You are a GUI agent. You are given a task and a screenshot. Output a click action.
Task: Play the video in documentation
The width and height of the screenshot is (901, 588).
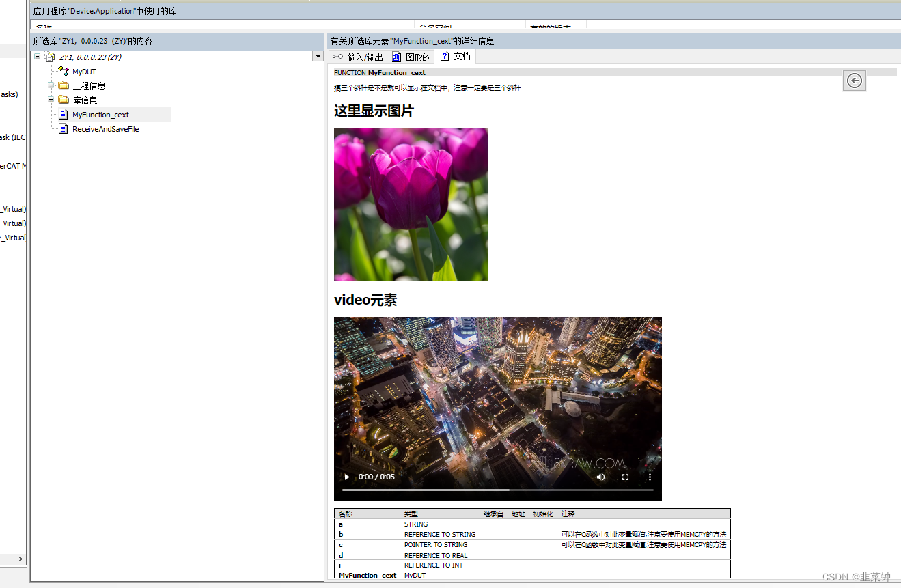point(347,477)
